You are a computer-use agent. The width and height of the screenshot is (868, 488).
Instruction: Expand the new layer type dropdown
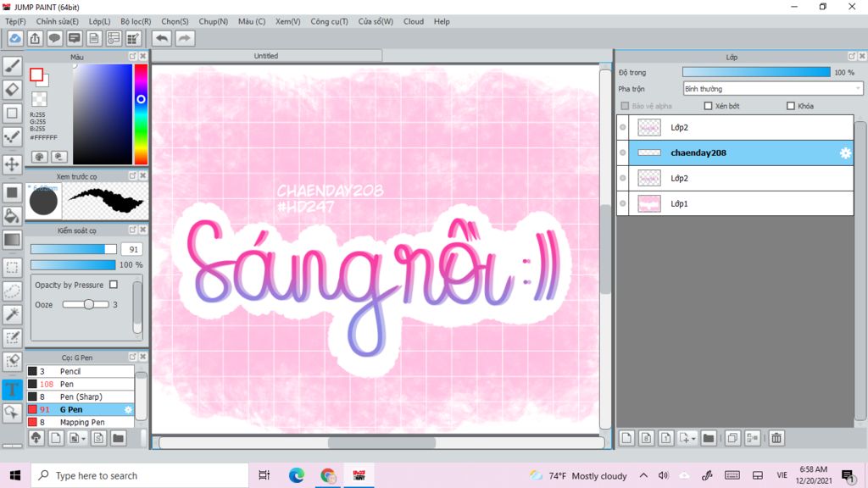[693, 439]
